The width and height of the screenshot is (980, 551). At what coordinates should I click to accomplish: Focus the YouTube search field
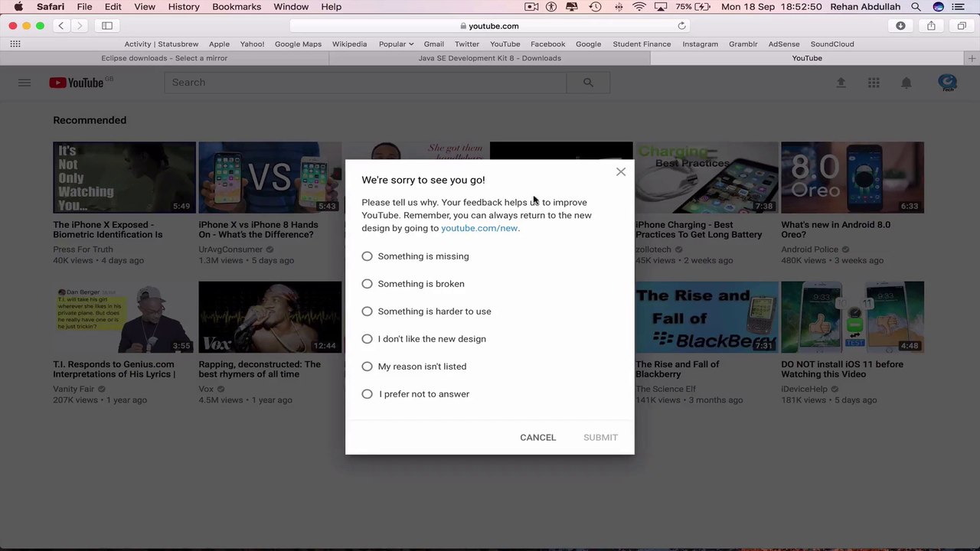(365, 83)
